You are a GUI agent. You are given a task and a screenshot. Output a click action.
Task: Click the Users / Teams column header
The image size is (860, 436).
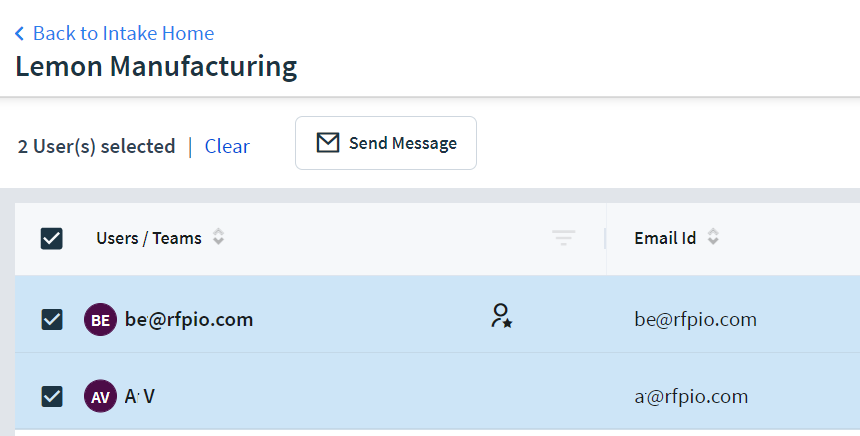(149, 238)
